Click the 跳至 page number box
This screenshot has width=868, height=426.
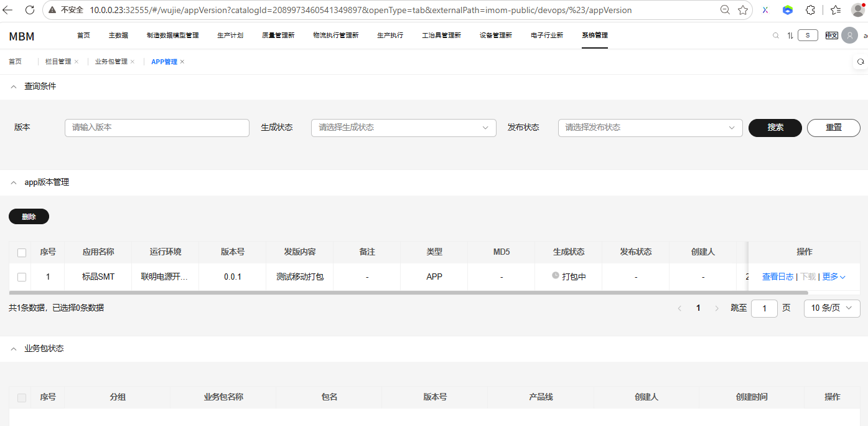click(764, 308)
